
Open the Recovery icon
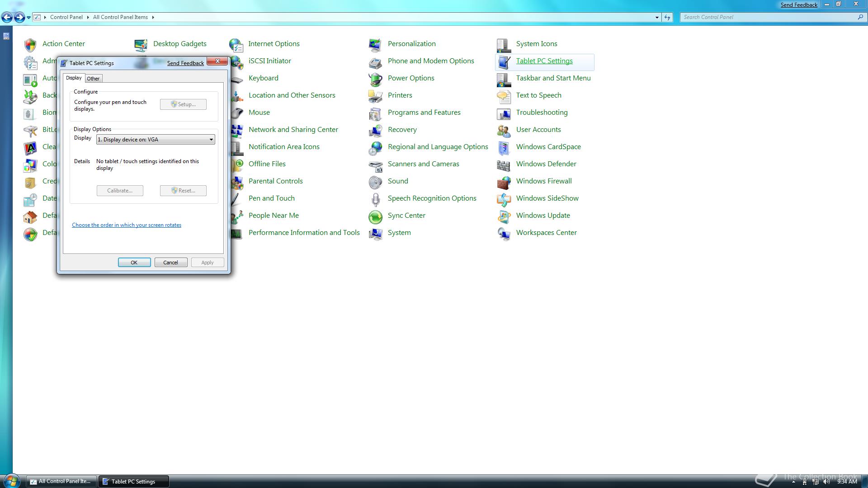pyautogui.click(x=375, y=131)
